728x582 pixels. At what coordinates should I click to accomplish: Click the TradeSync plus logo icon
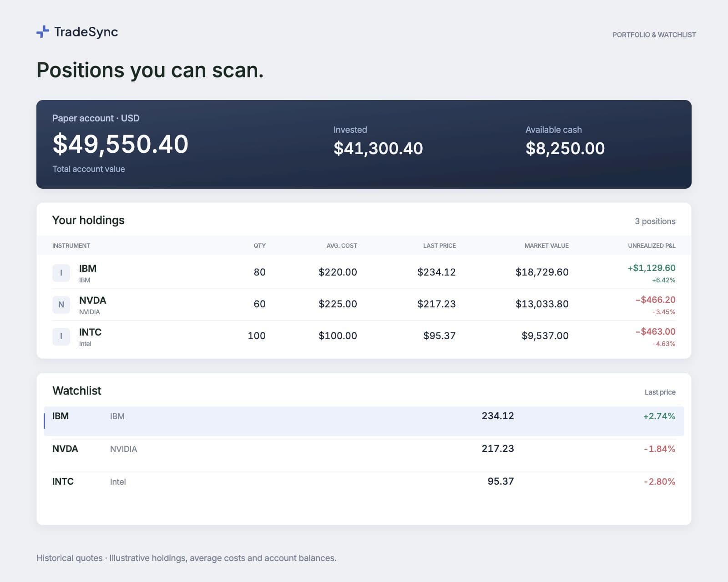(42, 32)
